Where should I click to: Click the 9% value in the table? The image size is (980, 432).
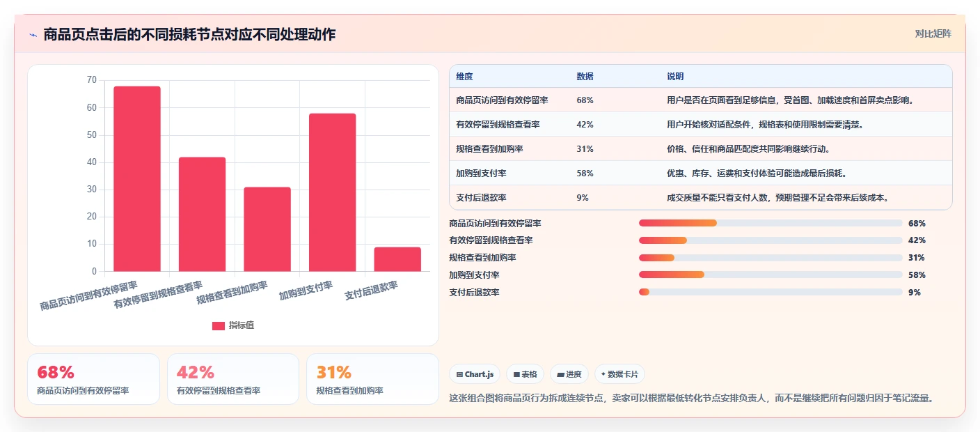pyautogui.click(x=583, y=198)
